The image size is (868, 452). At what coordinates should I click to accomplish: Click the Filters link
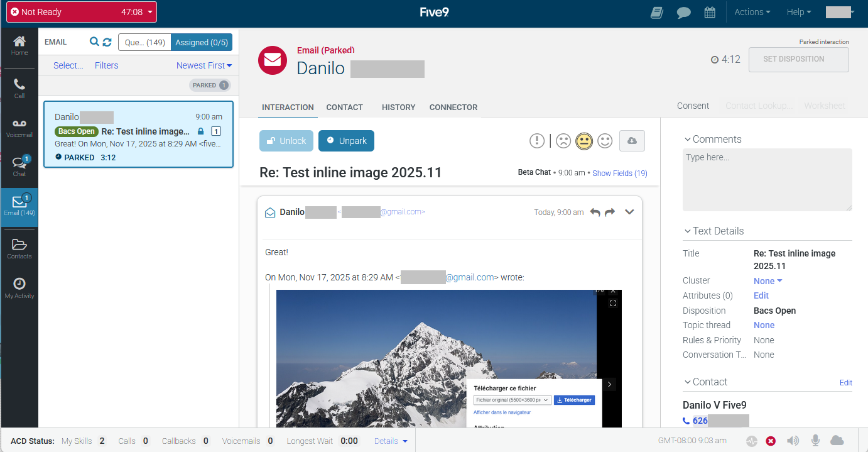click(x=106, y=65)
